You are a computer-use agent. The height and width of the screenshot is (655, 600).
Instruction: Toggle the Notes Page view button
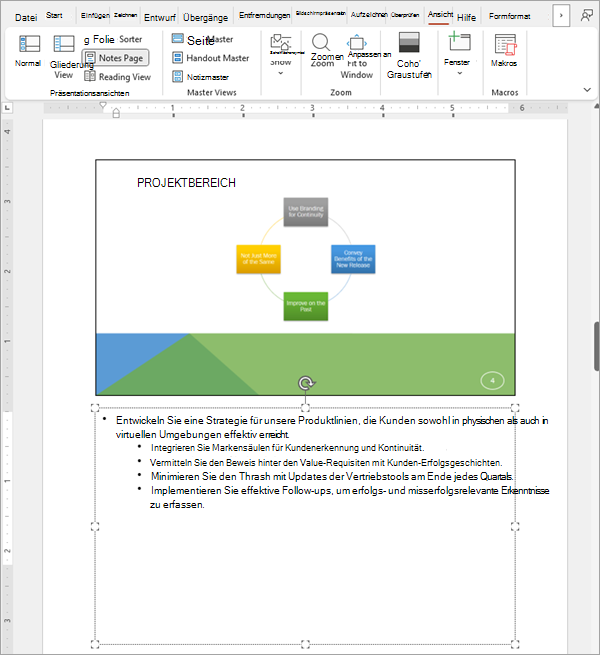[x=115, y=58]
